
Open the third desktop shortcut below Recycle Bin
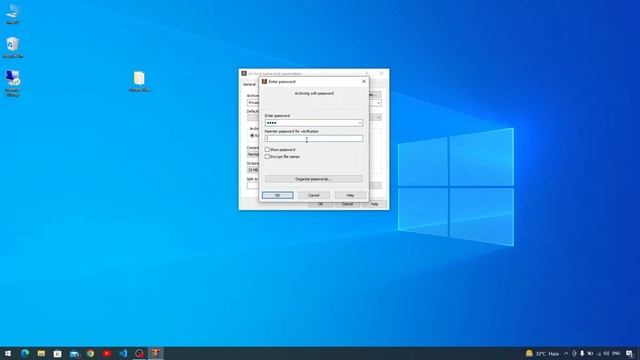13,83
